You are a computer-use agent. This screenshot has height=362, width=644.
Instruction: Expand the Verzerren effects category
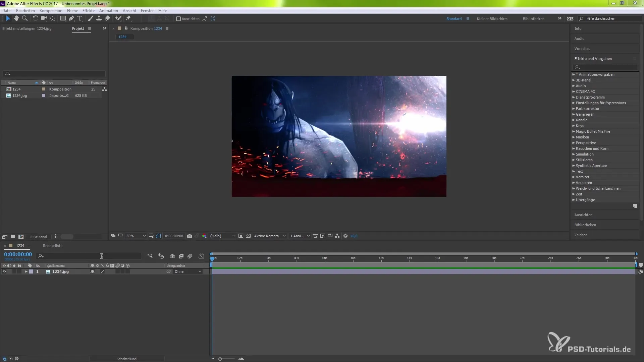(574, 183)
